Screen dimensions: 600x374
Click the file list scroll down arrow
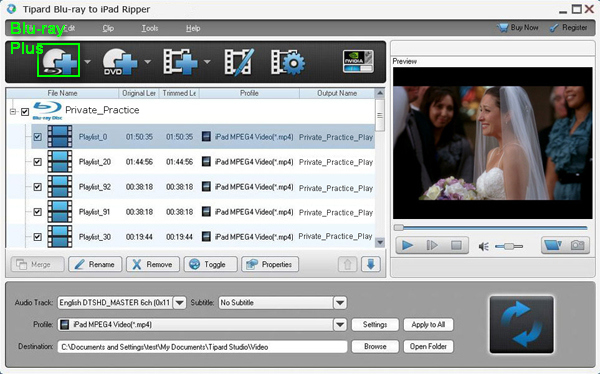coord(380,242)
